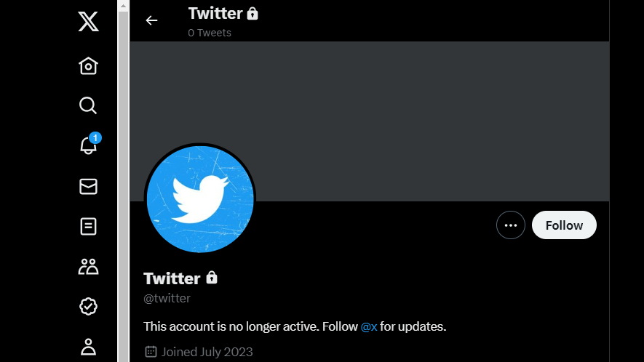
Task: Open Explore with the magnifier icon
Action: 88,105
